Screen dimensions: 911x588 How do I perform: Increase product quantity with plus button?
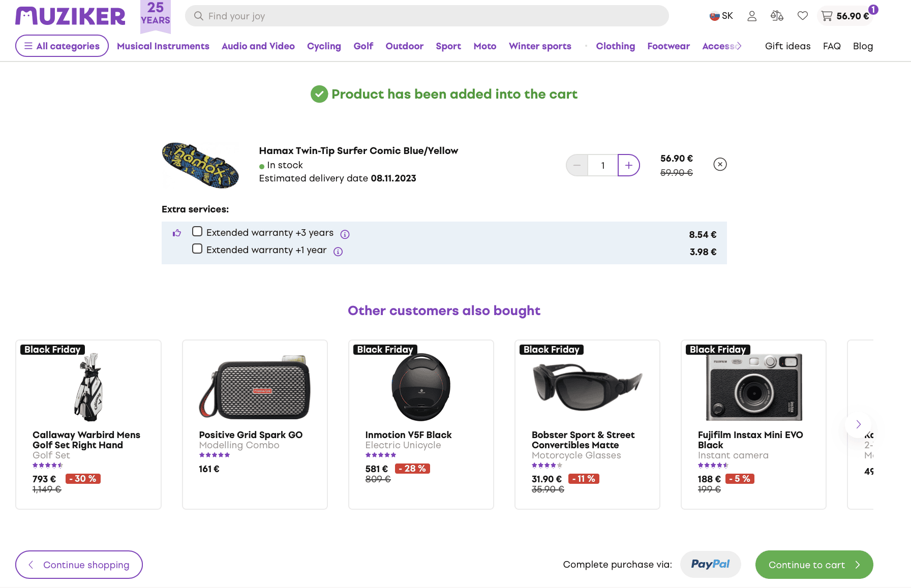click(x=629, y=165)
